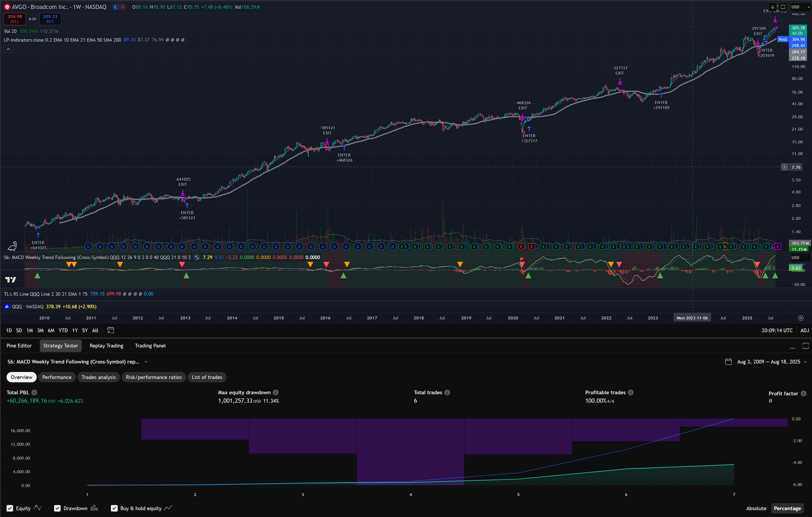Uncheck the Drawdown checkbox
The image size is (812, 517).
pos(57,508)
